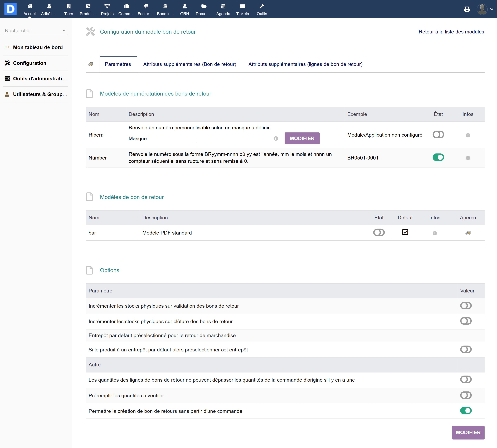Viewport: 497px width, 448px height.
Task: Switch to Attributs supplémentaires (Bon de retour) tab
Action: coord(189,64)
